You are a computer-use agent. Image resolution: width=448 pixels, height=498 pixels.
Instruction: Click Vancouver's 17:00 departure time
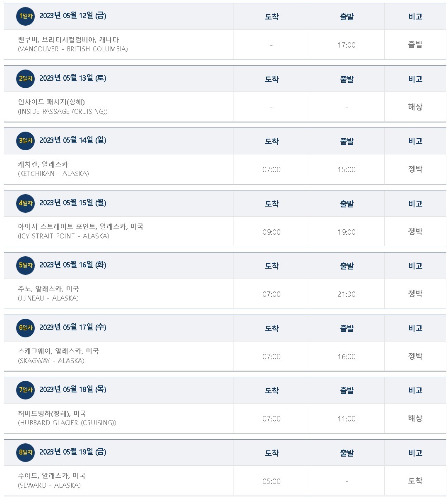[x=347, y=45]
